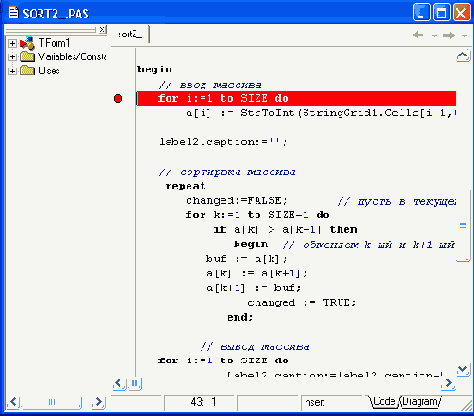The height and width of the screenshot is (416, 474).
Task: Toggle the red breakpoint marker in gutter
Action: pyautogui.click(x=118, y=99)
